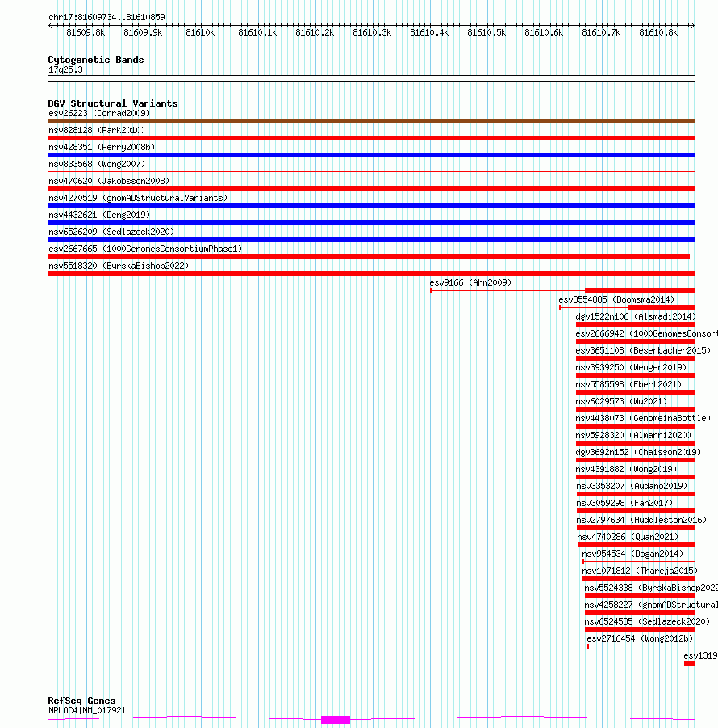
Task: Open nsv3353207 (Audano2019) variant
Action: coord(632,486)
